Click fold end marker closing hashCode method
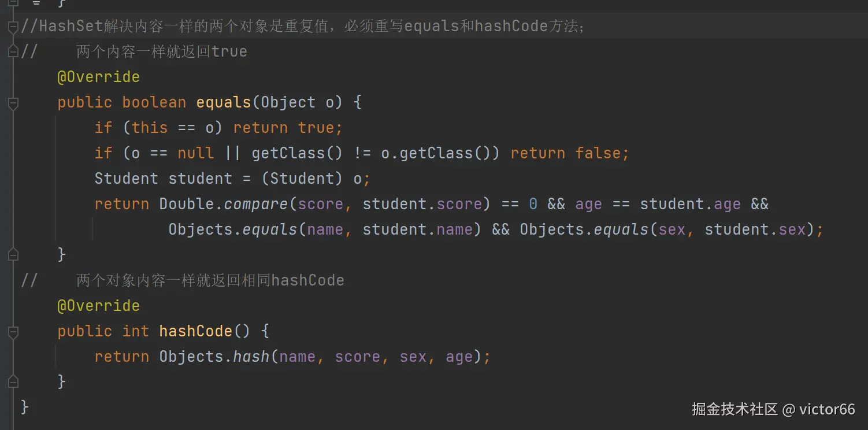This screenshot has height=430, width=868. [x=13, y=382]
